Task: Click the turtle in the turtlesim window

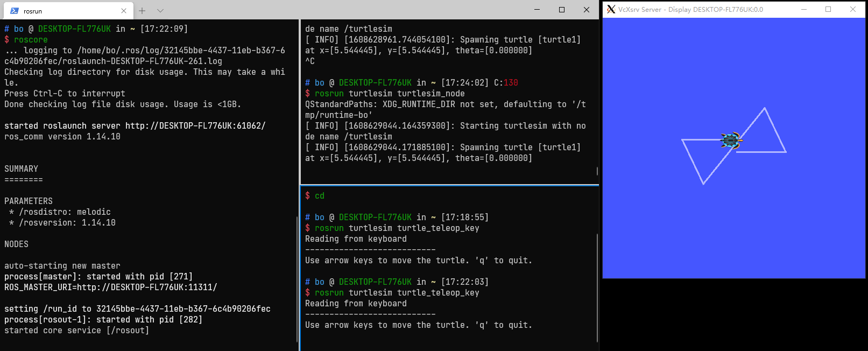Action: 731,141
